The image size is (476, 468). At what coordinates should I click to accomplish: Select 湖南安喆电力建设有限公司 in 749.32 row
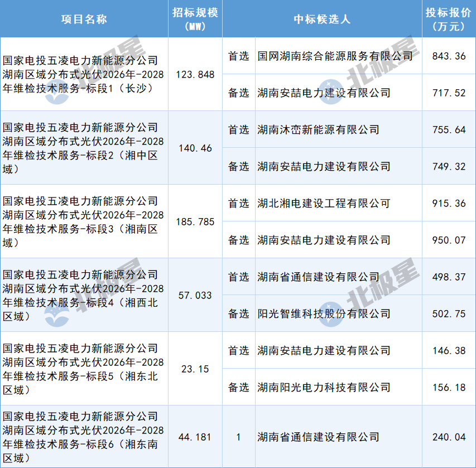[339, 166]
